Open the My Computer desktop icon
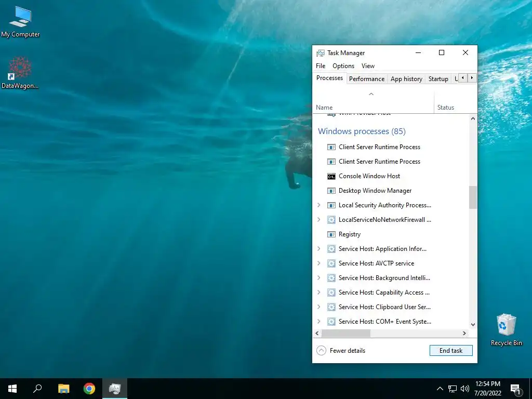 (x=20, y=21)
